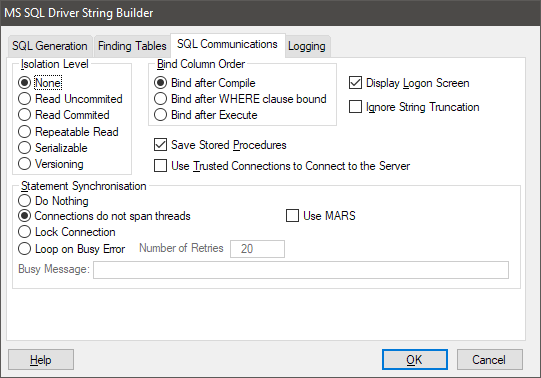Viewport: 541px width, 378px height.
Task: Confirm settings with OK button
Action: click(414, 360)
